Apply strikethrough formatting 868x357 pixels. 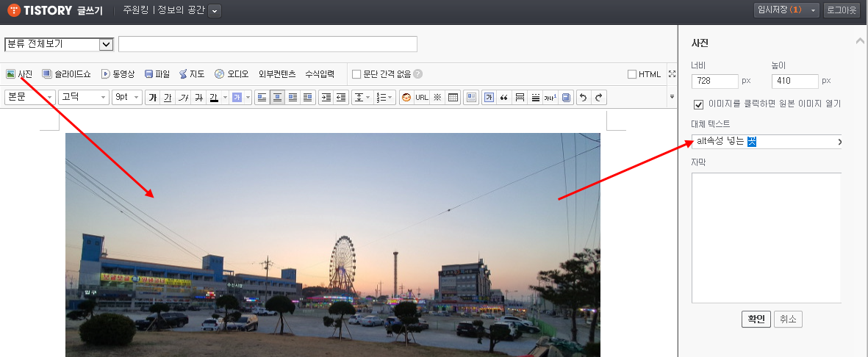(x=198, y=98)
